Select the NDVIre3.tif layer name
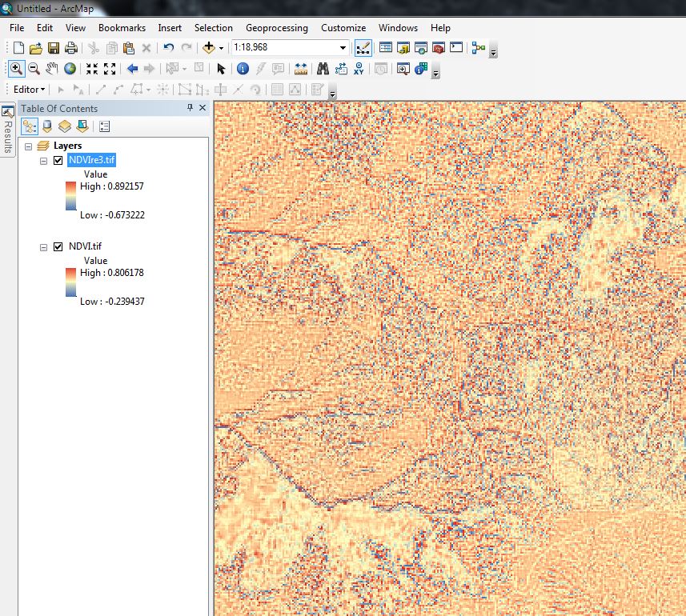This screenshot has height=616, width=686. pos(91,160)
